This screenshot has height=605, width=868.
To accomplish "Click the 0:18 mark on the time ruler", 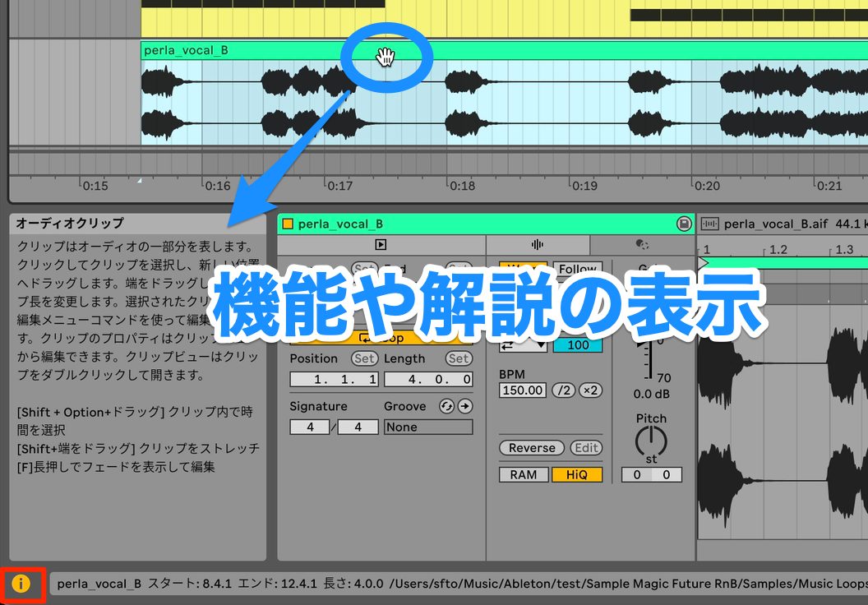I will [x=462, y=186].
